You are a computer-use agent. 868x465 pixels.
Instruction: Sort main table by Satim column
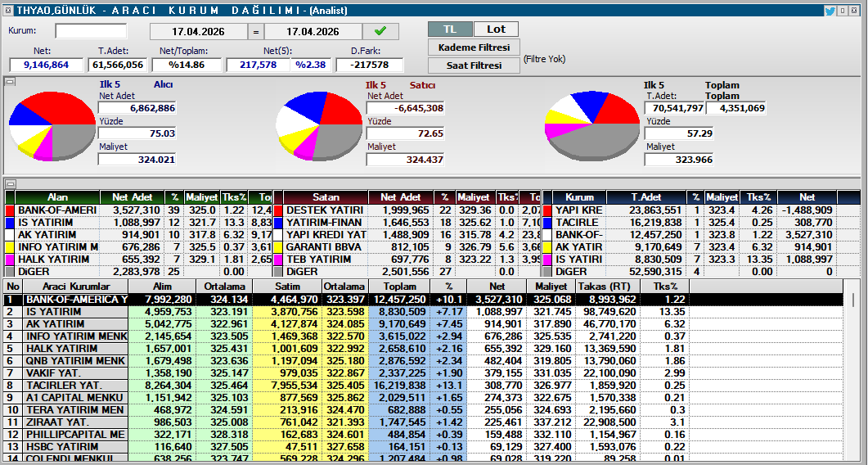pyautogui.click(x=287, y=287)
